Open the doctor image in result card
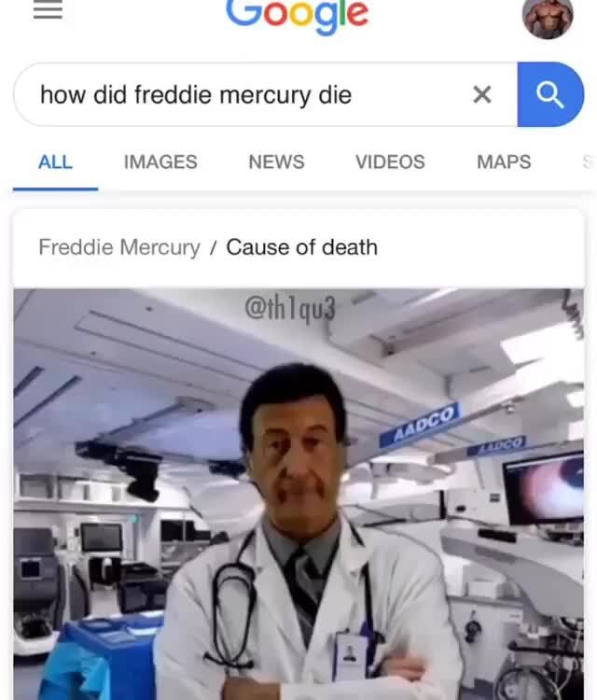The width and height of the screenshot is (597, 700). [298, 494]
